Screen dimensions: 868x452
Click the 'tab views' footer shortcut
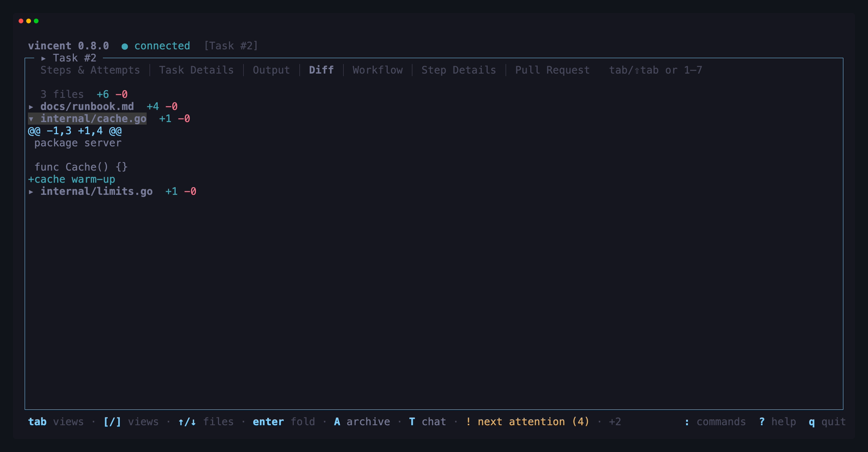tap(56, 422)
